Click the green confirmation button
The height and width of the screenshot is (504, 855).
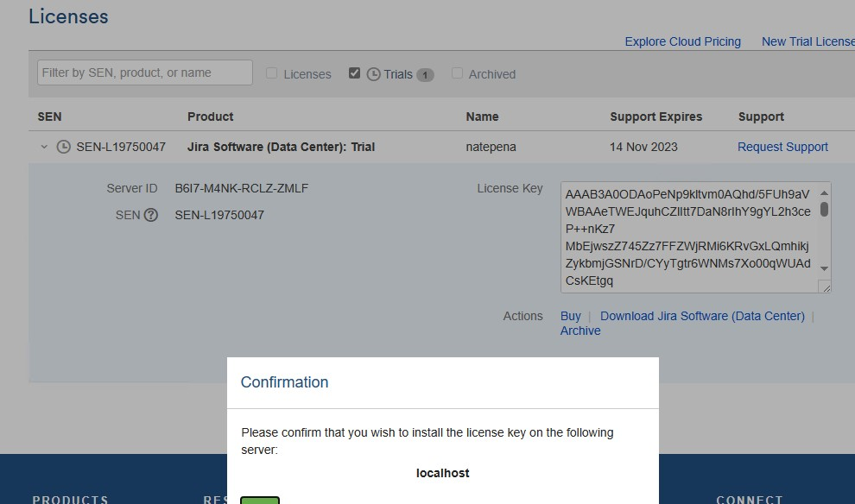tap(259, 501)
